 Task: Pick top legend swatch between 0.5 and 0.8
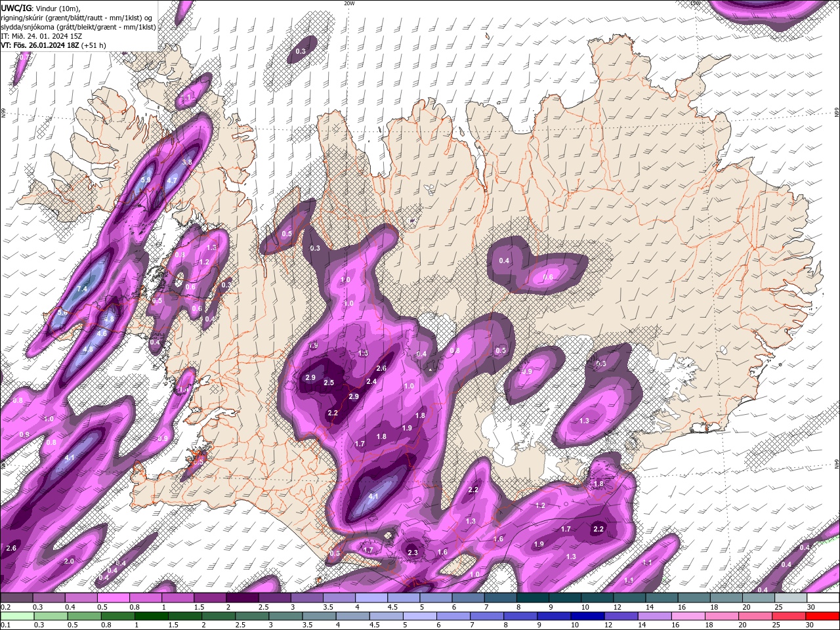pyautogui.click(x=113, y=598)
